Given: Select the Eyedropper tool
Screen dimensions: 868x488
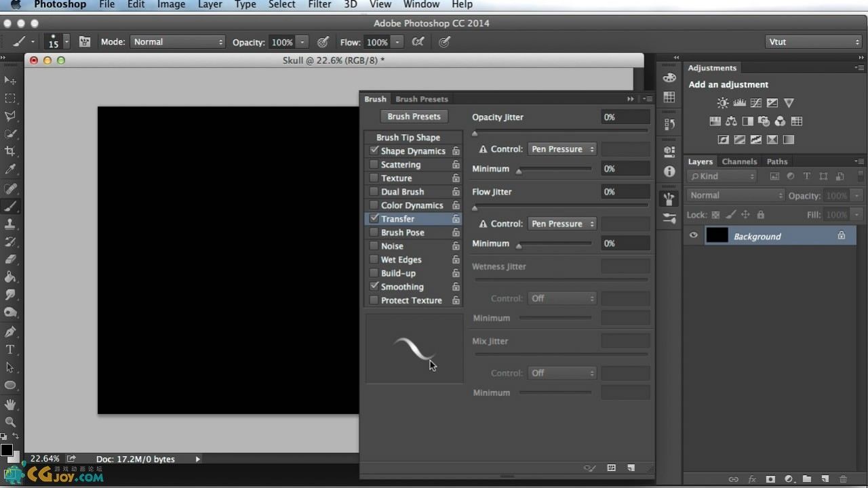Looking at the screenshot, I should click(10, 169).
